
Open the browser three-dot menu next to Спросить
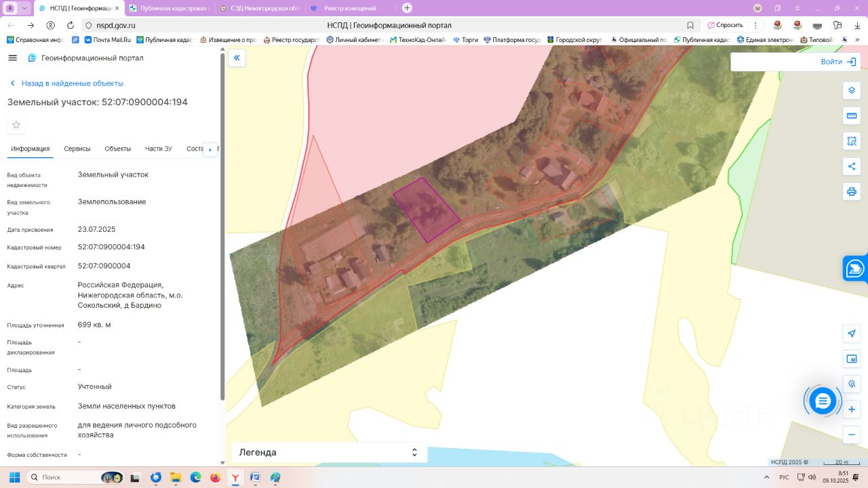pyautogui.click(x=755, y=25)
